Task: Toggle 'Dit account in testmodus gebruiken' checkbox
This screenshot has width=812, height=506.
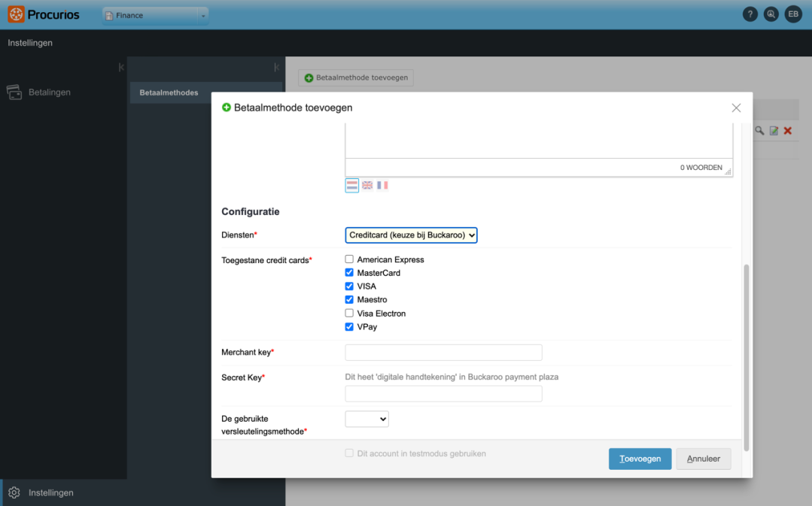Action: (349, 453)
